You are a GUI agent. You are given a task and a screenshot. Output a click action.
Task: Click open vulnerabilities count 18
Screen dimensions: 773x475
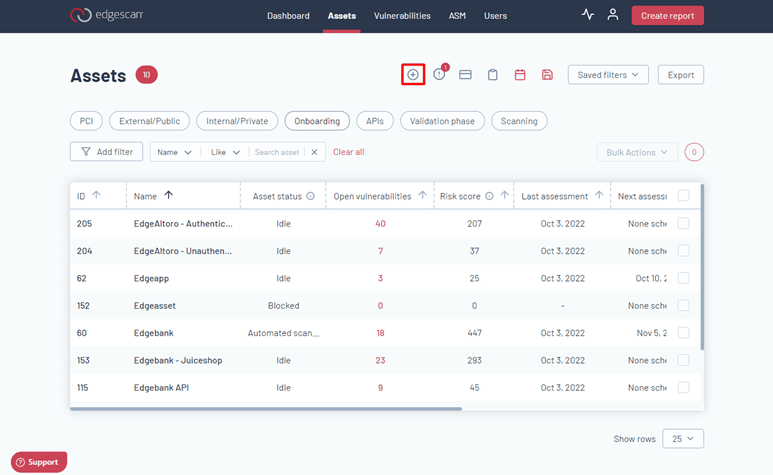pyautogui.click(x=380, y=333)
